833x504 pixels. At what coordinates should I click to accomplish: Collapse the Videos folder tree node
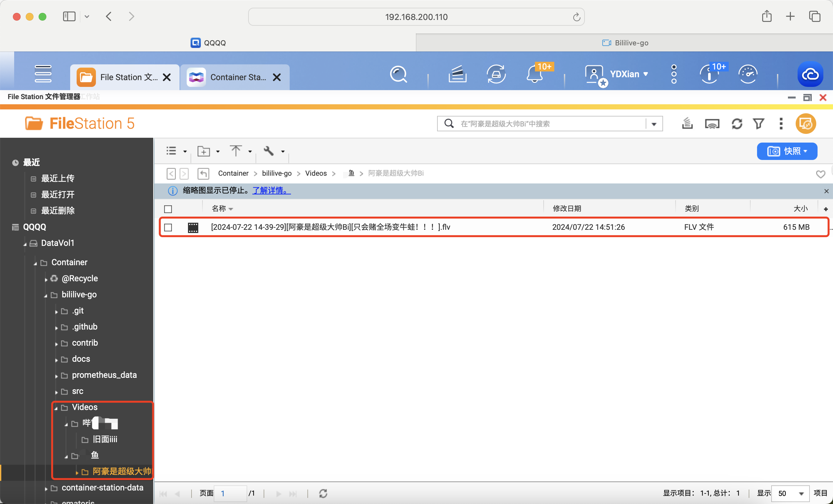point(56,408)
